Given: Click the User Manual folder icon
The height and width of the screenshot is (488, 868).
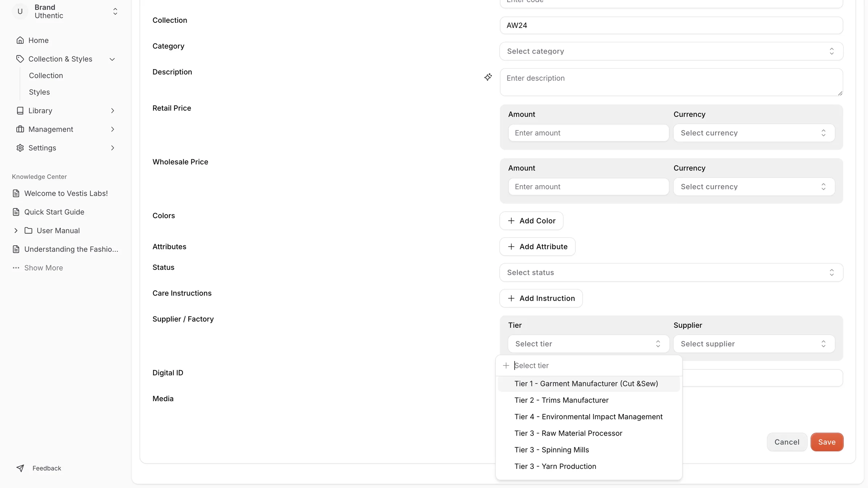Looking at the screenshot, I should tap(29, 231).
